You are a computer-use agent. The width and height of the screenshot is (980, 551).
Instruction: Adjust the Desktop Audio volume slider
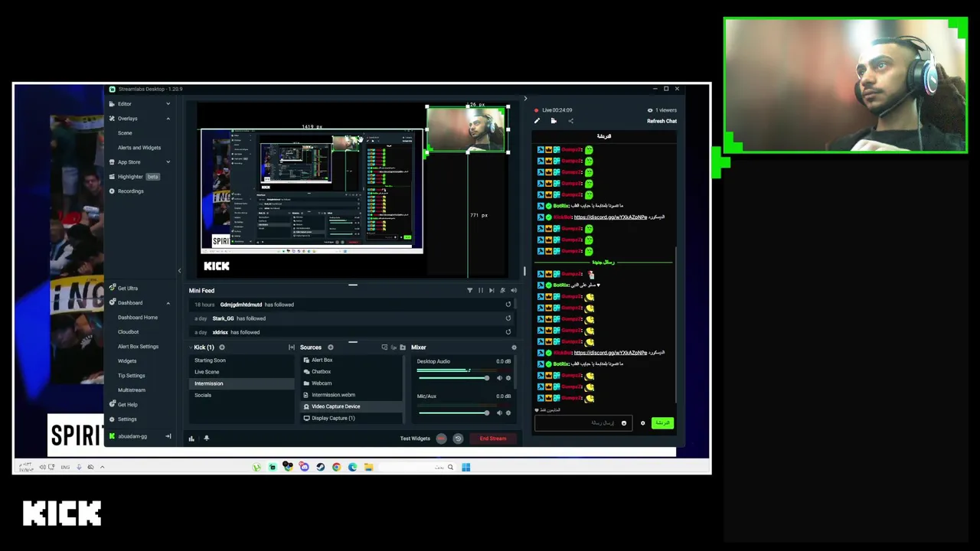pyautogui.click(x=452, y=378)
